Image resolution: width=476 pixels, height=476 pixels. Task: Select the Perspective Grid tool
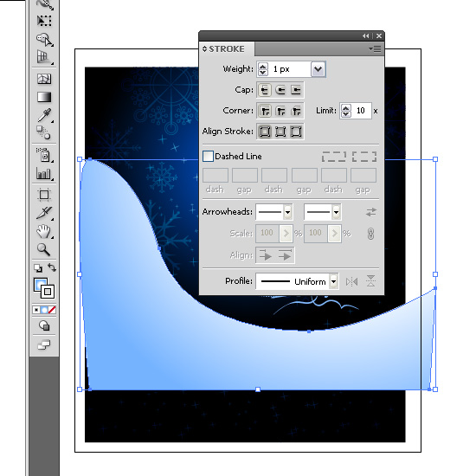[44, 57]
